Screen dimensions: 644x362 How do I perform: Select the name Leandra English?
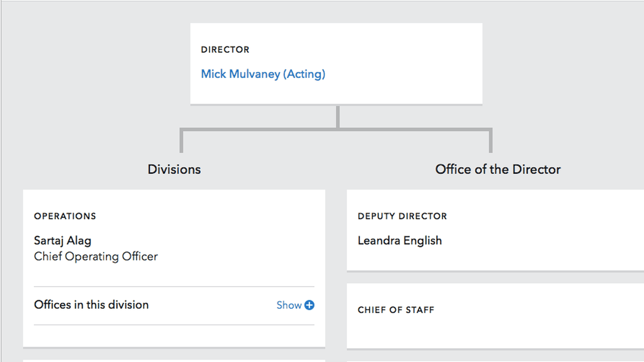[x=399, y=241]
